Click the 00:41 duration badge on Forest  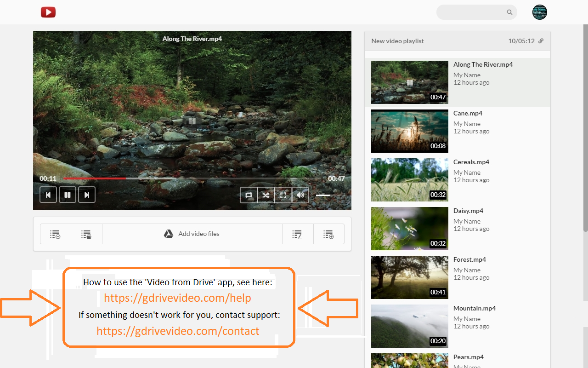[438, 292]
